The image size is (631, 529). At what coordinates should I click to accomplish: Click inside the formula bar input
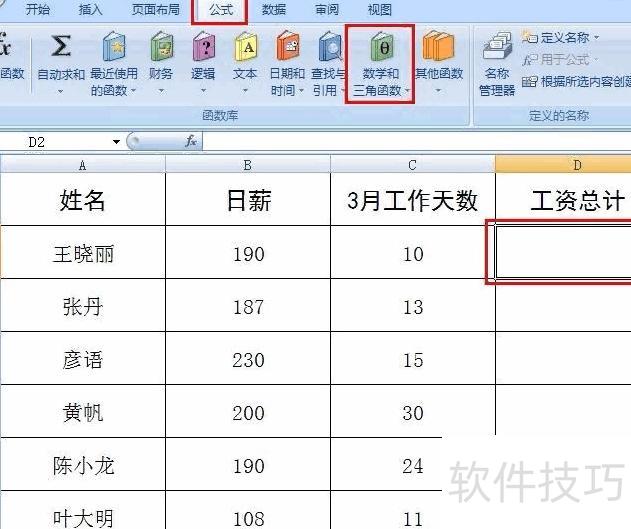click(417, 141)
